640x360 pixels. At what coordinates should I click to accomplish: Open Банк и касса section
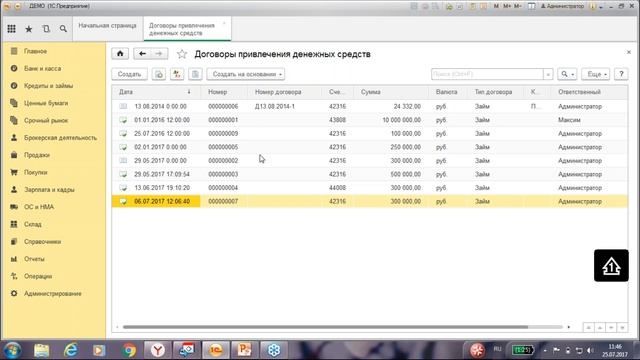pos(42,69)
